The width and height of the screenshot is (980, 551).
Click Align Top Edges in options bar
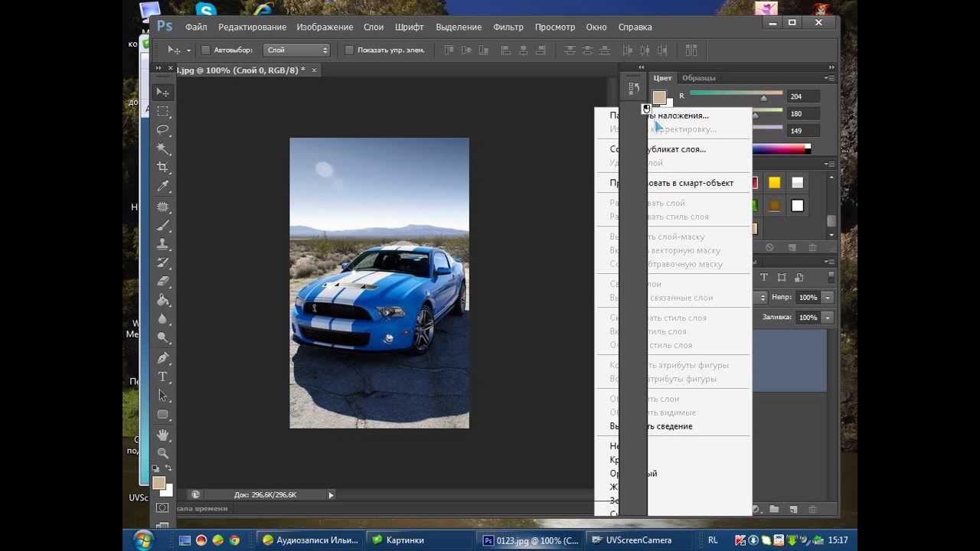449,50
